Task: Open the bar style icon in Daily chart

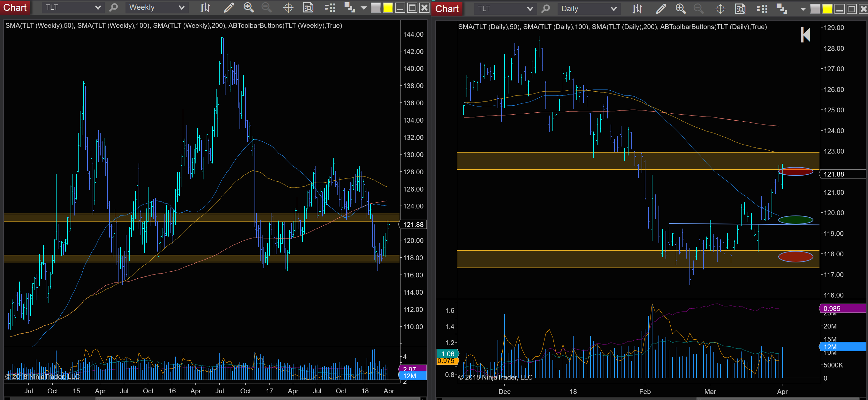Action: coord(637,9)
